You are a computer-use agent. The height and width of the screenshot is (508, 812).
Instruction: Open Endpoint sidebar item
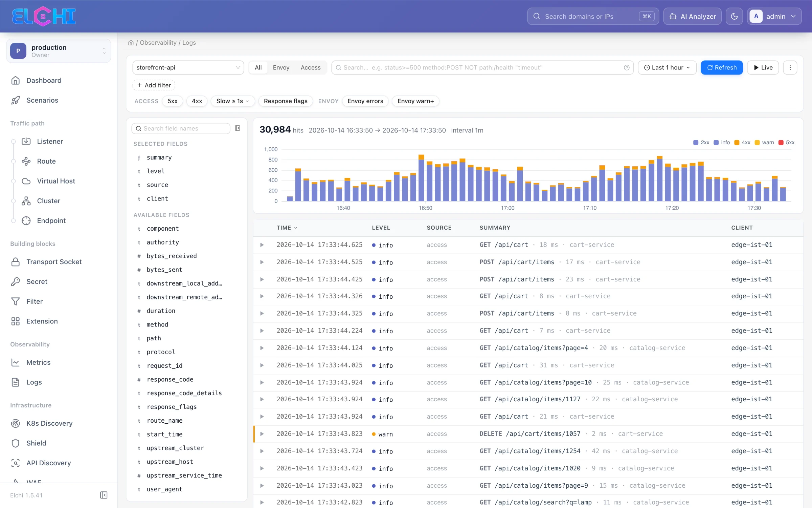(51, 220)
